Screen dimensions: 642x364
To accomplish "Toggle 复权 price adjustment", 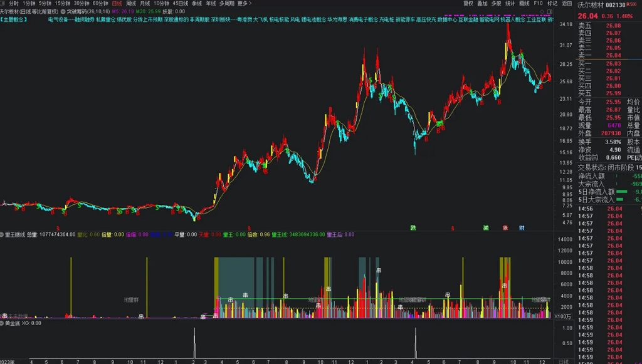I will [467, 3].
